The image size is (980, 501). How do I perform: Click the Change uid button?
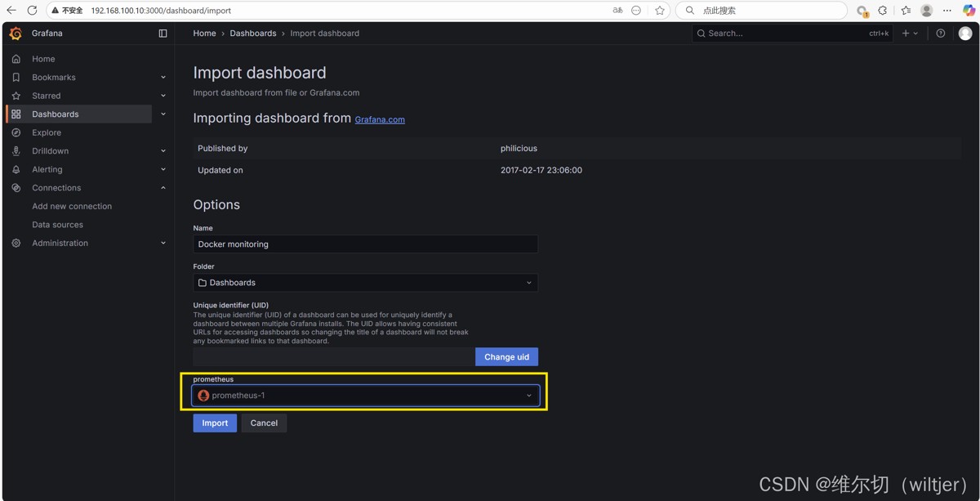506,357
